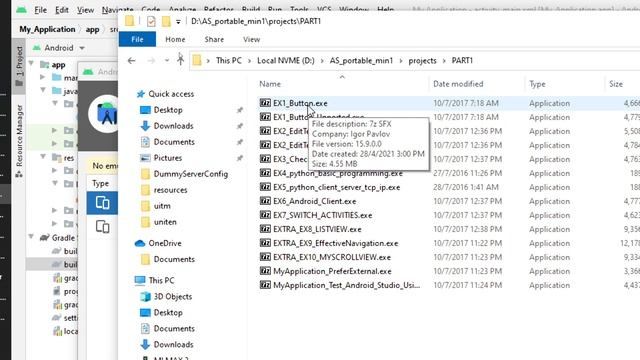Select EXTRA_EX10_MYSCROLLVIEW.exe file
This screenshot has width=640, height=360.
(x=332, y=257)
